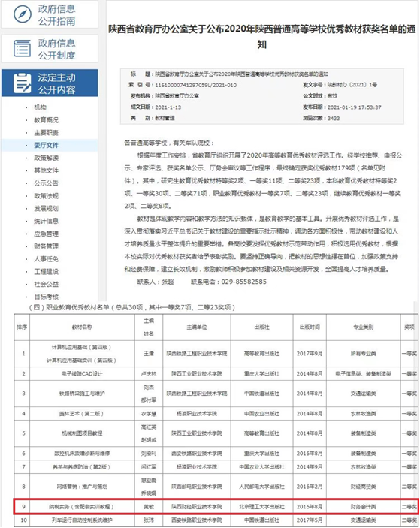Image resolution: width=420 pixels, height=528 pixels.
Task: Click textbook name 数控机床故障诊断与维修
Action: click(x=82, y=454)
